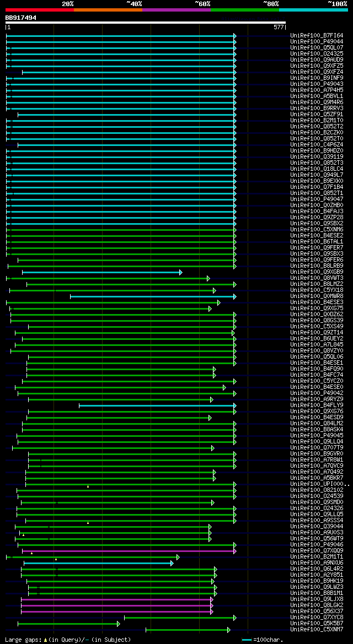Select the UniRef100_Q9SBX2 label

tap(317, 224)
